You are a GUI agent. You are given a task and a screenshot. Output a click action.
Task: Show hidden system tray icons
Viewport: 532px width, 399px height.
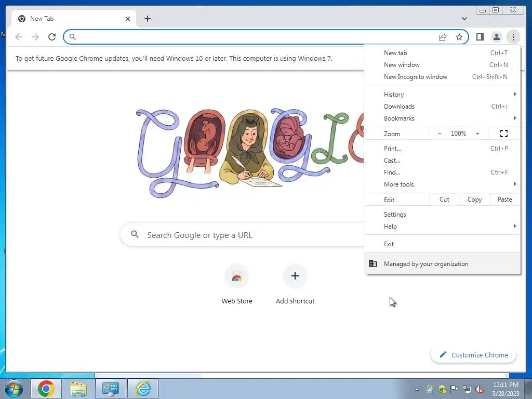click(x=417, y=389)
